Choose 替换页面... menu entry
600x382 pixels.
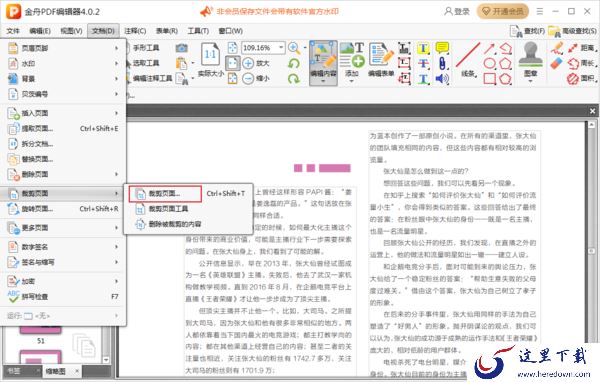(x=64, y=159)
